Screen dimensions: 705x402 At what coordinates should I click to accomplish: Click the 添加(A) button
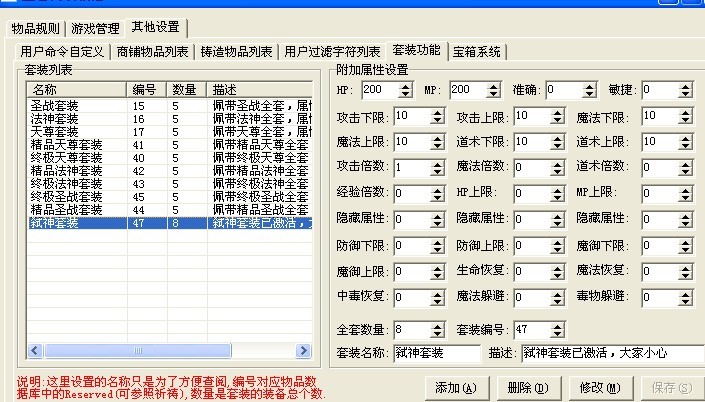pos(456,388)
